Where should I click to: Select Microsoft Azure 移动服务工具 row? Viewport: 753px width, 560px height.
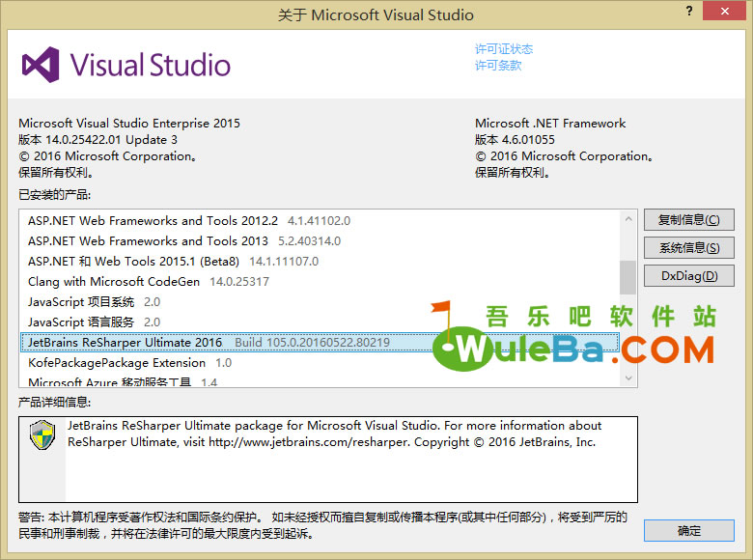tap(320, 380)
